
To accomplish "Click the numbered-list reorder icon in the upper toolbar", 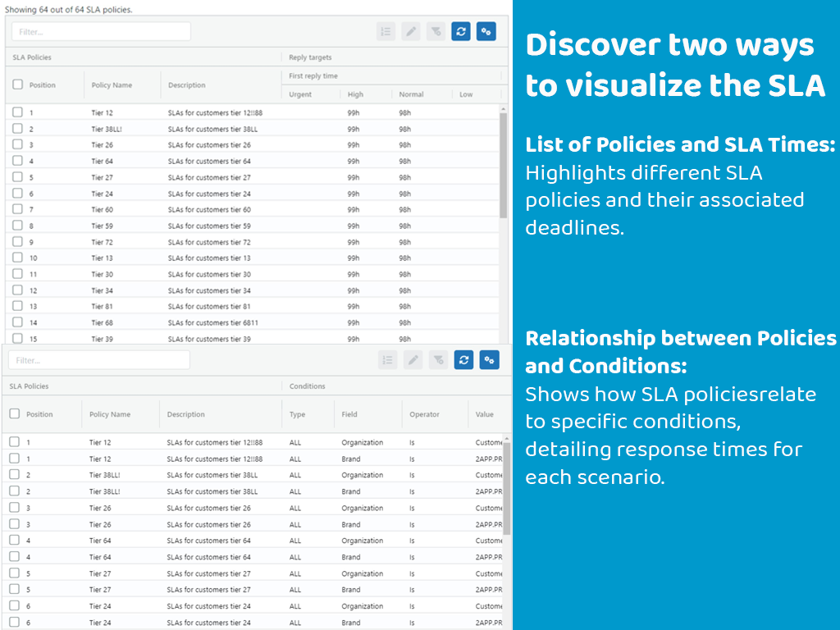I will tap(386, 32).
